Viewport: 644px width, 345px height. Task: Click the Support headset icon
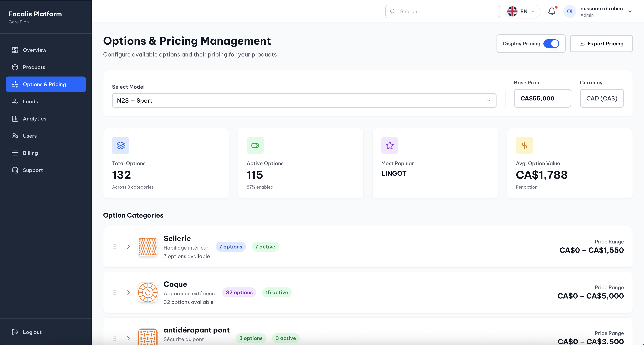(x=15, y=170)
